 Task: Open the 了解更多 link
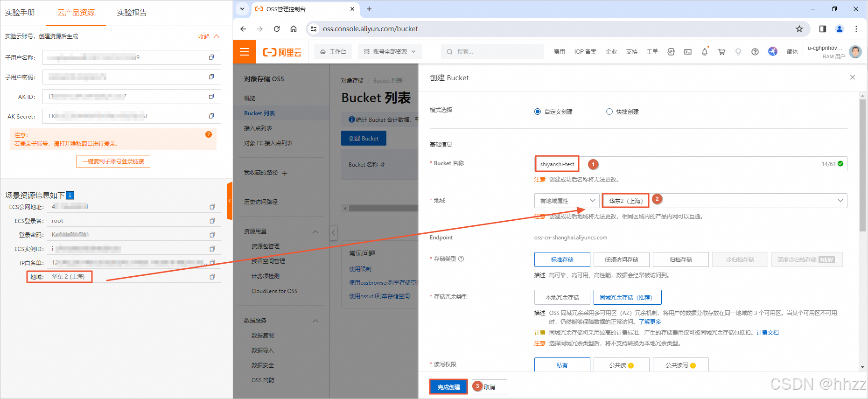(650, 322)
